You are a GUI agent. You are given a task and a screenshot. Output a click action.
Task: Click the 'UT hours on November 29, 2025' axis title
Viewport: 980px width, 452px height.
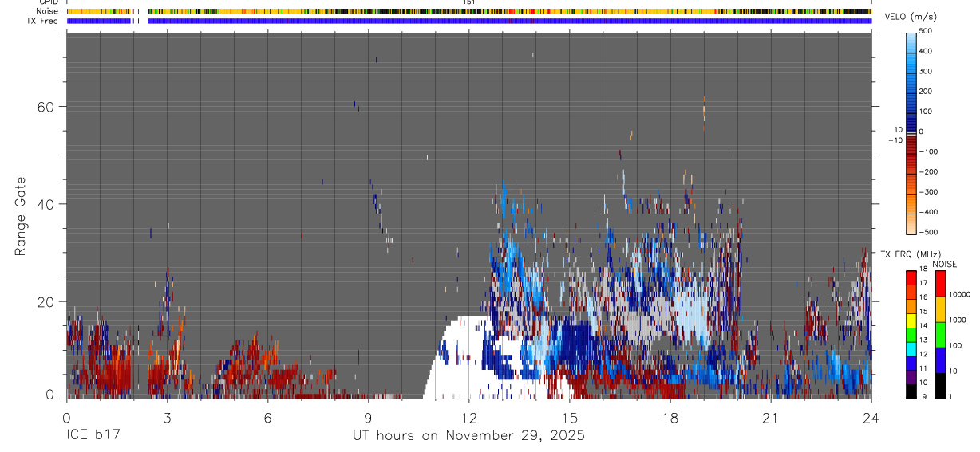click(x=468, y=436)
